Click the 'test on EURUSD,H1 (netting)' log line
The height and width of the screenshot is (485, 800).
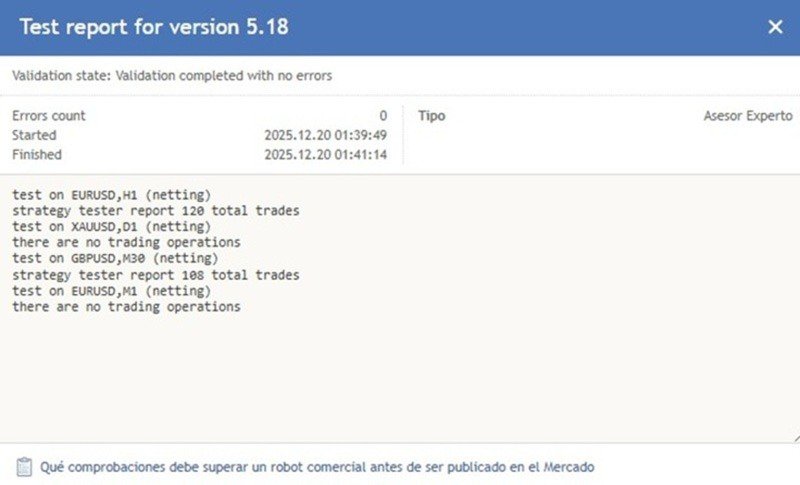coord(111,195)
